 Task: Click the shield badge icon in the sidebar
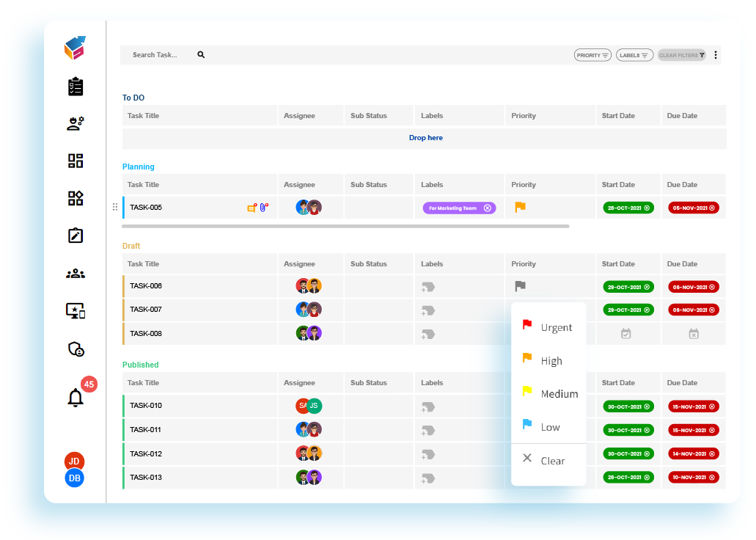coord(75,347)
